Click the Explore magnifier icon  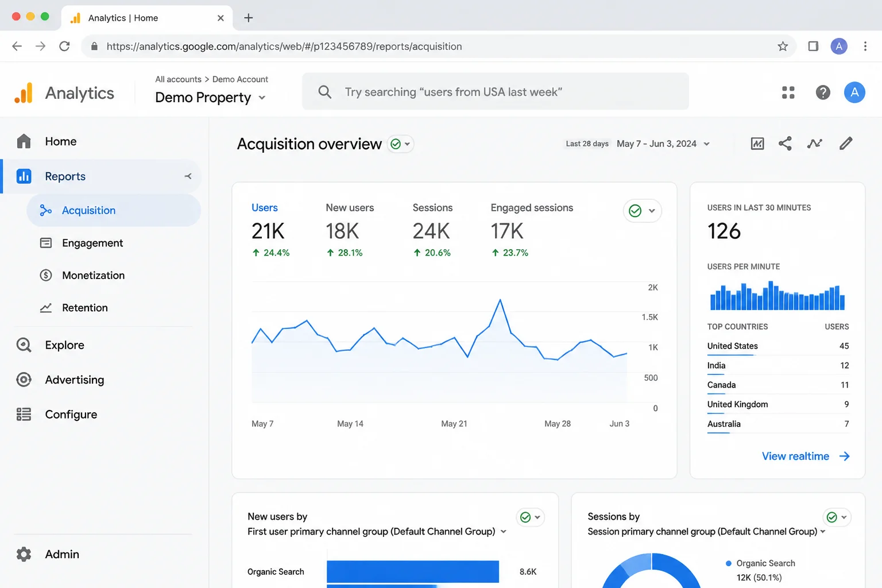click(x=24, y=345)
